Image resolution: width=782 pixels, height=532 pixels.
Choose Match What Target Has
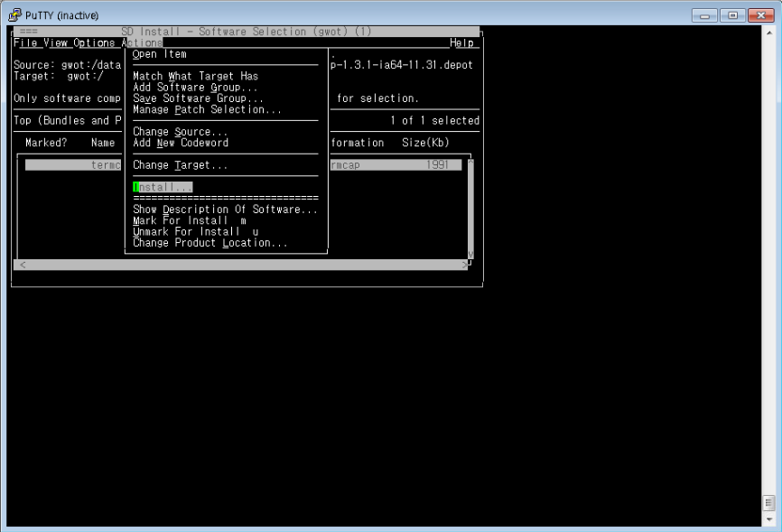195,77
